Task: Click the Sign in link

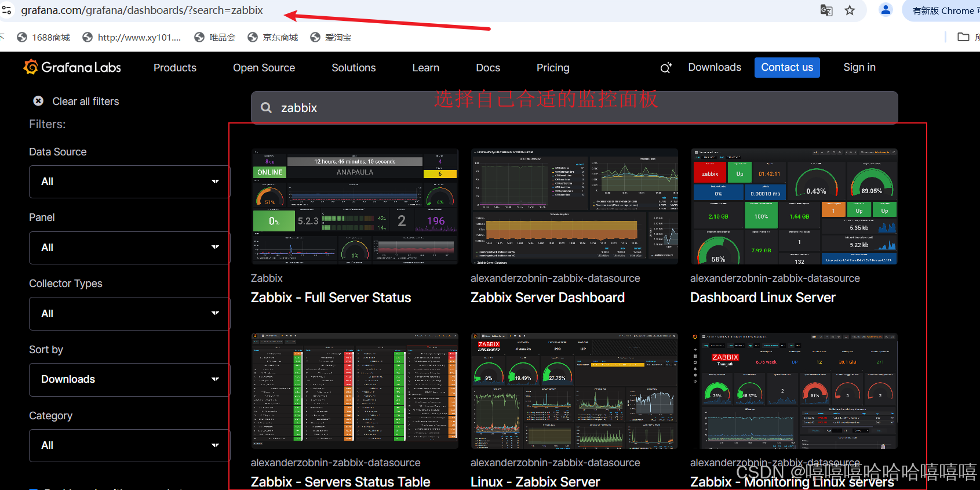Action: pyautogui.click(x=859, y=67)
